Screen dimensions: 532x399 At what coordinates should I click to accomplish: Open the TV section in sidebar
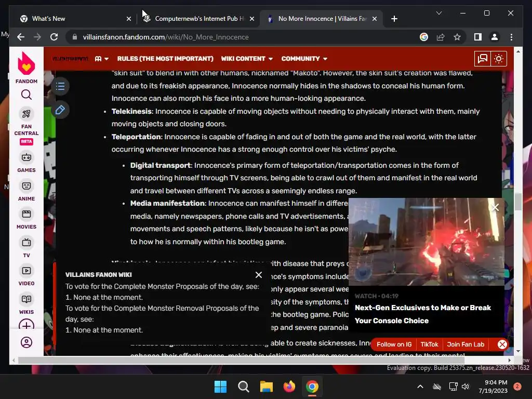[x=26, y=248]
